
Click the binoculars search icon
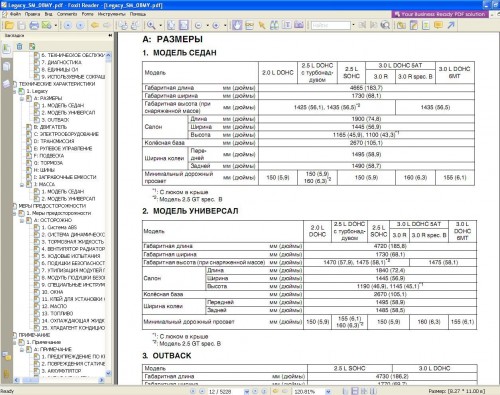(274, 25)
